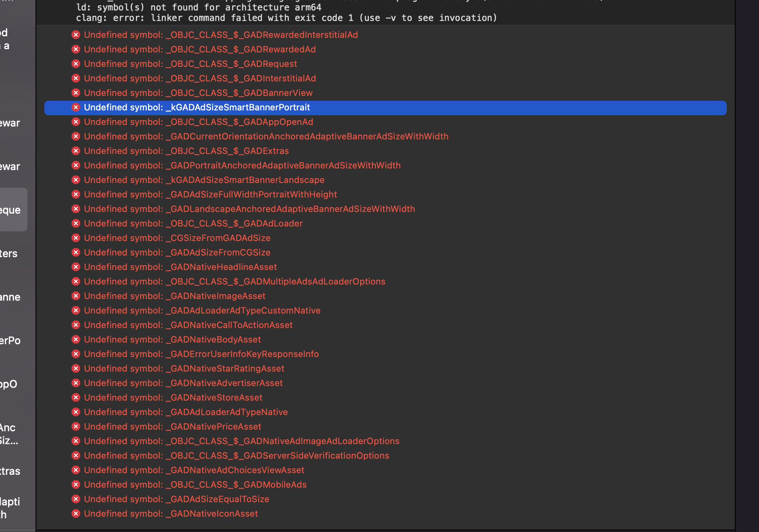This screenshot has height=532, width=759.
Task: Select the GADCurrentOrientationAnchoredAdaptiveBannerAdSizeWithWidth error
Action: click(266, 137)
